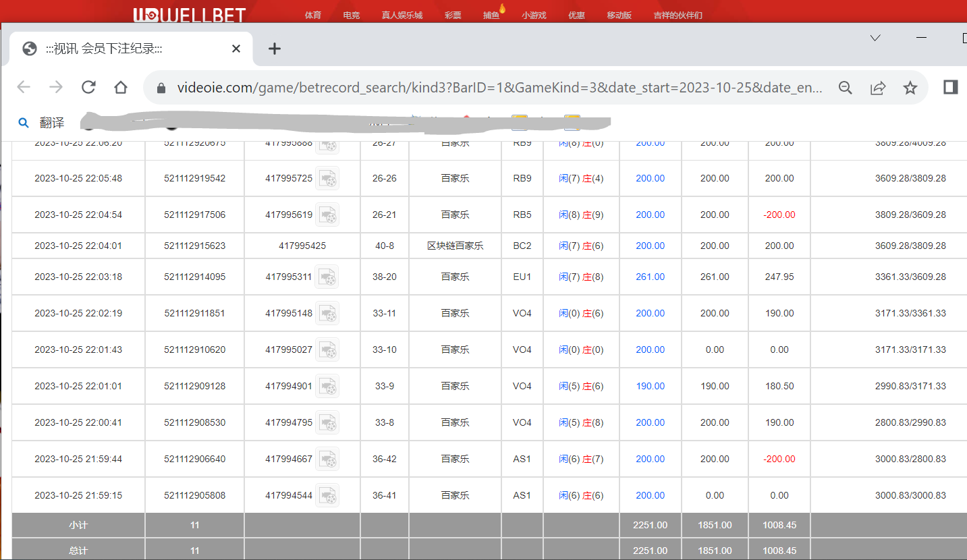Image resolution: width=967 pixels, height=560 pixels.
Task: Click bet amount 261.00 link
Action: click(651, 277)
